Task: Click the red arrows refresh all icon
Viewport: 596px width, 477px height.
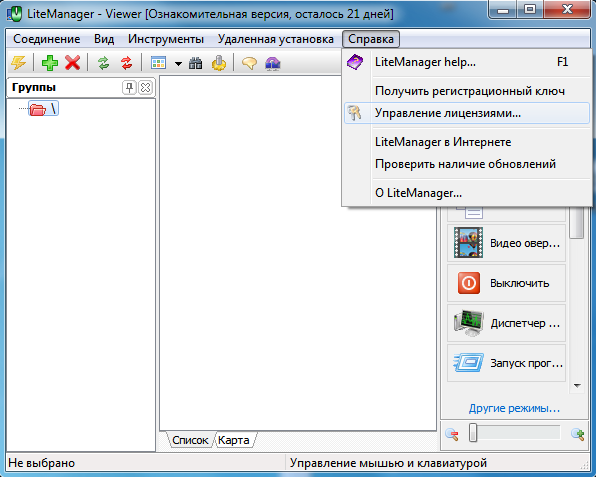Action: click(127, 63)
